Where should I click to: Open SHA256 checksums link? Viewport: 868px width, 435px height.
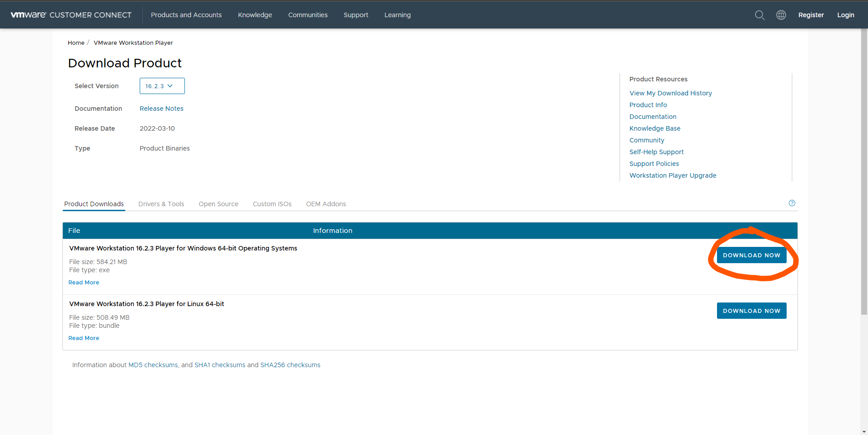[x=290, y=365]
